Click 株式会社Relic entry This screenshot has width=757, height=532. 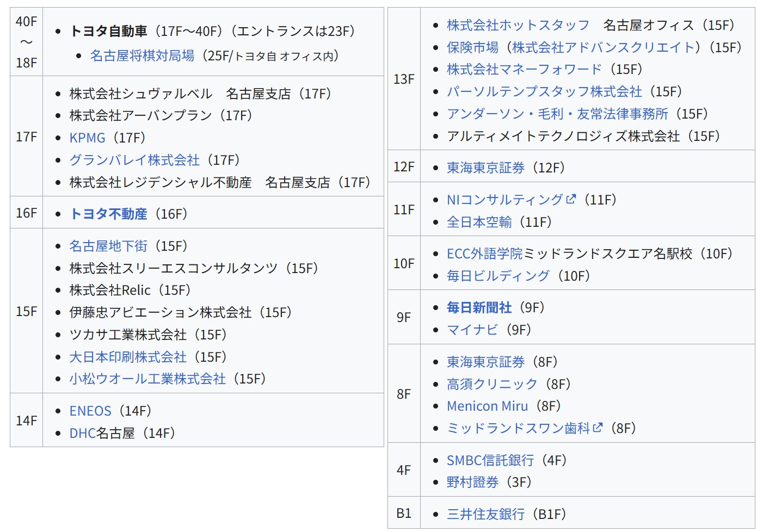point(130,290)
